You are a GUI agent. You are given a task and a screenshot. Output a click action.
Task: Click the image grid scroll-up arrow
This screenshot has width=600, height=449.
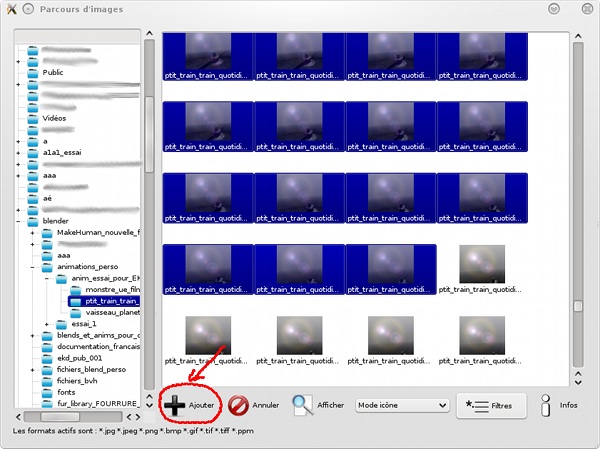tap(578, 36)
